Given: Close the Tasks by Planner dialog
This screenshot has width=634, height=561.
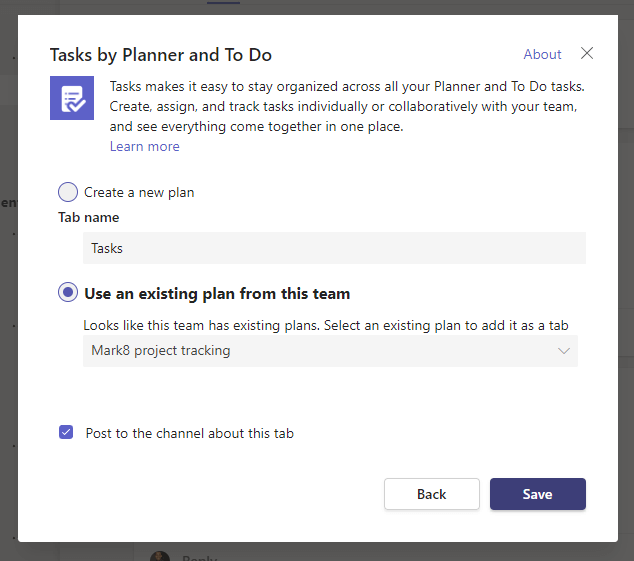Looking at the screenshot, I should point(587,53).
